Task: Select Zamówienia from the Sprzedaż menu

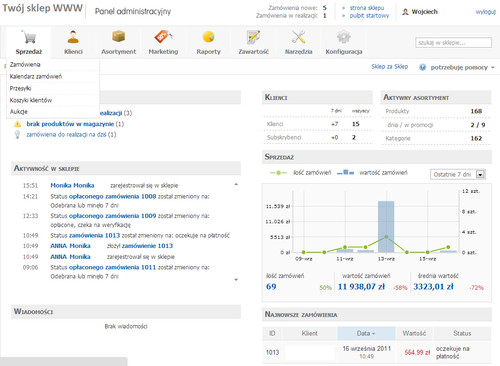Action: click(25, 65)
